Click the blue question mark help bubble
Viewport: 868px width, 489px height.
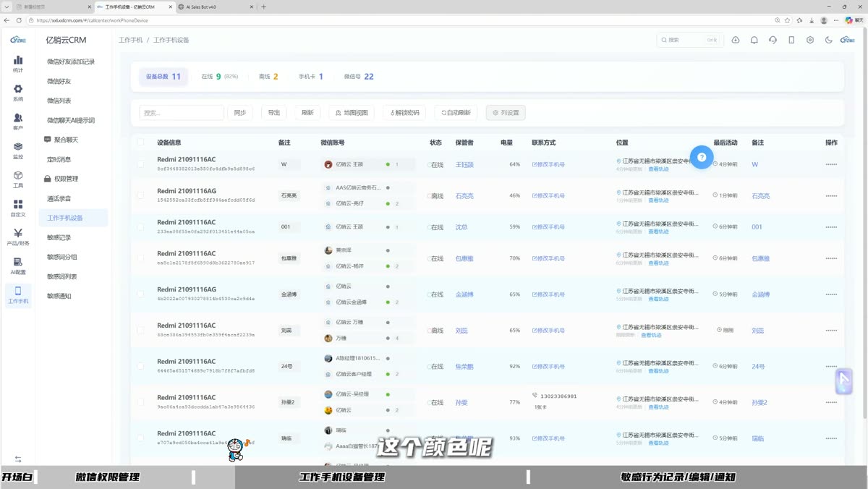click(x=701, y=157)
